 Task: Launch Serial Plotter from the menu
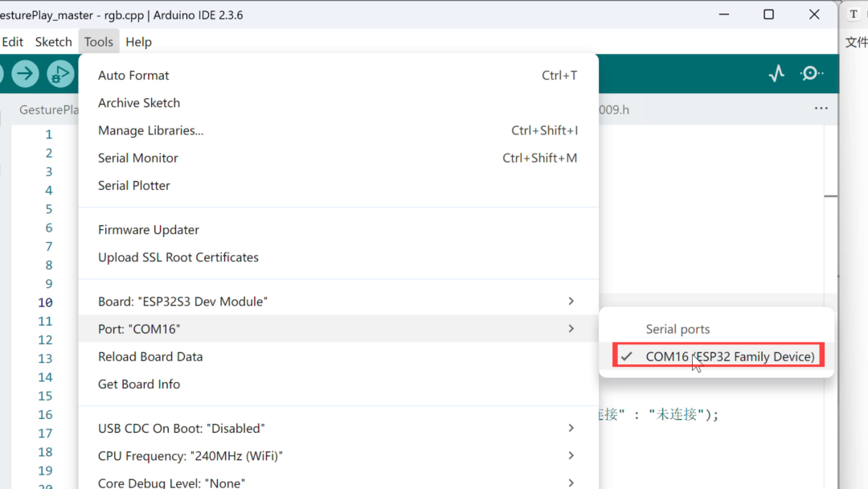[338, 186]
